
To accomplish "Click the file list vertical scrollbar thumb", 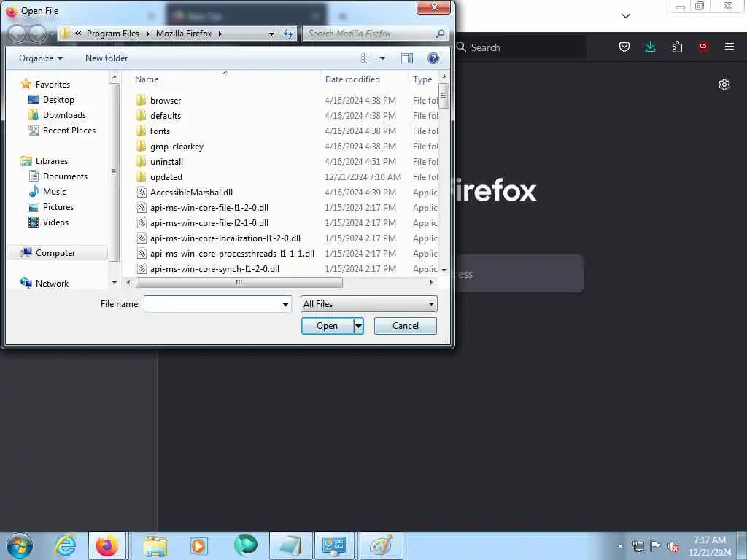I will point(444,96).
